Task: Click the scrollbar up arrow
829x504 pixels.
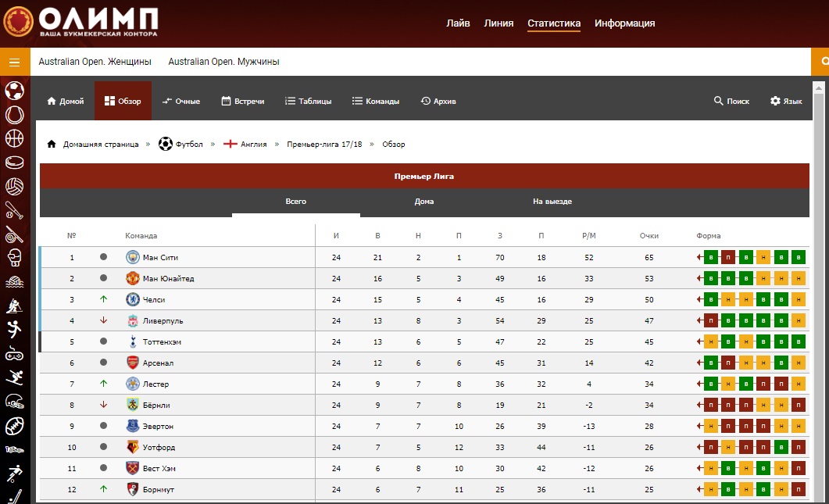Action: point(818,88)
